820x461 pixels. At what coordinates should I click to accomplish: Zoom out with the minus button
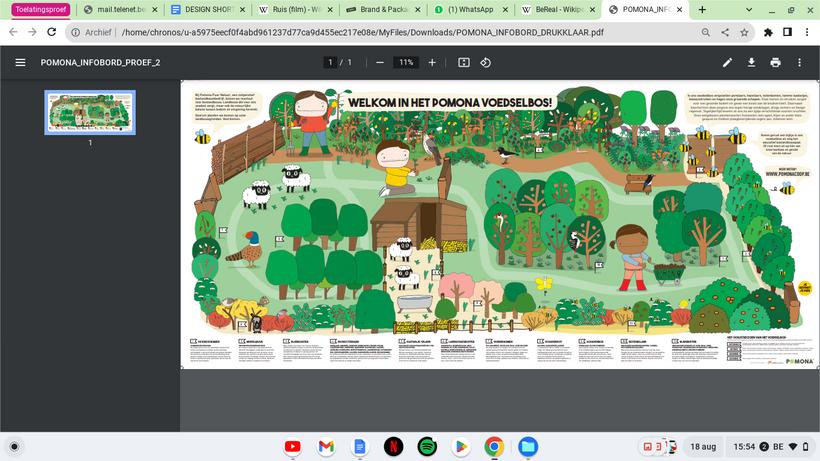(380, 62)
